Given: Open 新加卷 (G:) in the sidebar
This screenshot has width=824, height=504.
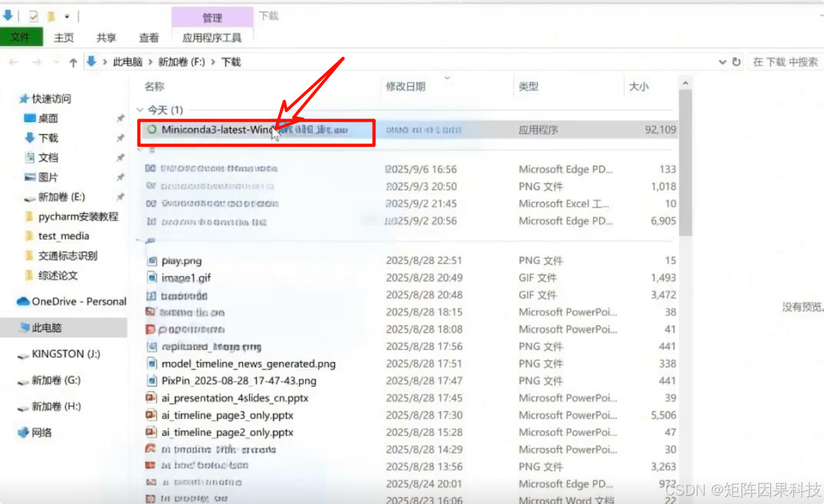Looking at the screenshot, I should [56, 380].
